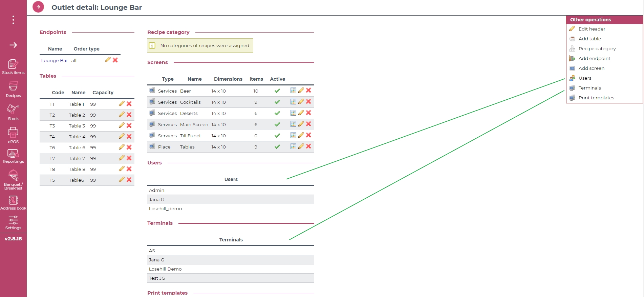Edit the Lounge Bar endpoint

click(108, 60)
